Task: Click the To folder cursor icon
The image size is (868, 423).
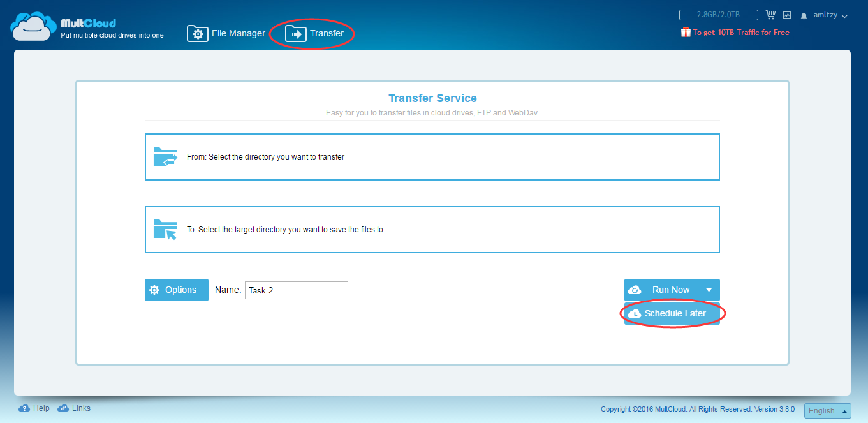Action: [x=165, y=229]
